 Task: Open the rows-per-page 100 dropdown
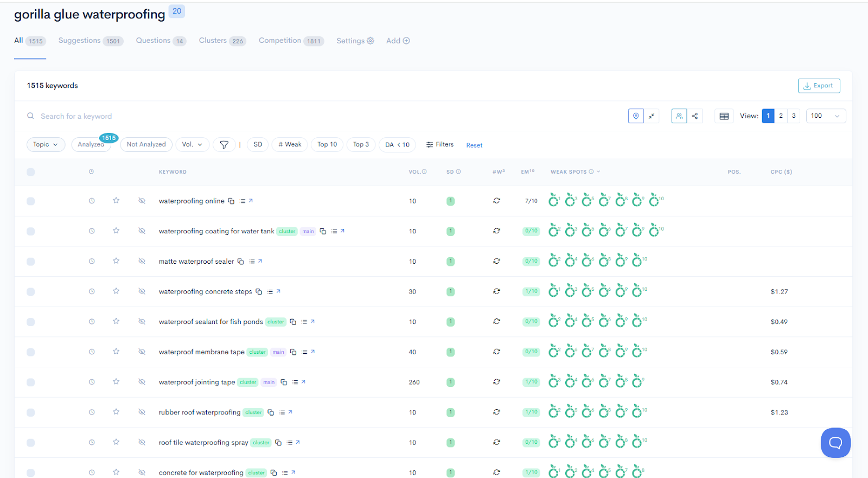click(x=826, y=116)
